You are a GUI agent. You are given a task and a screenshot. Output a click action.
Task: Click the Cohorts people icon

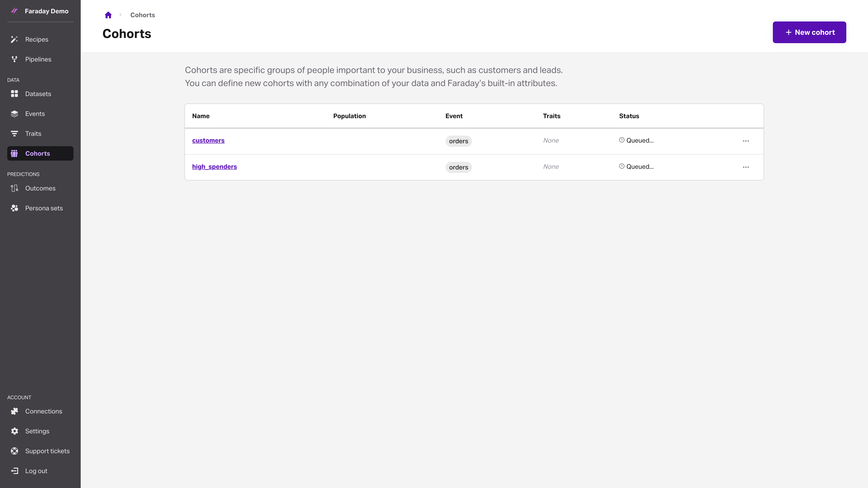[x=14, y=154]
